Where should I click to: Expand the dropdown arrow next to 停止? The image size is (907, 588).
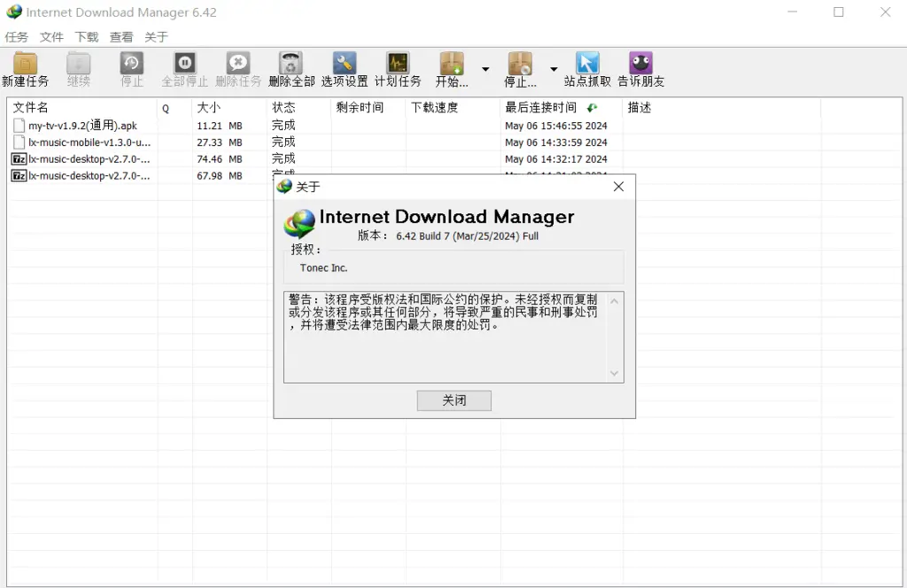click(554, 69)
